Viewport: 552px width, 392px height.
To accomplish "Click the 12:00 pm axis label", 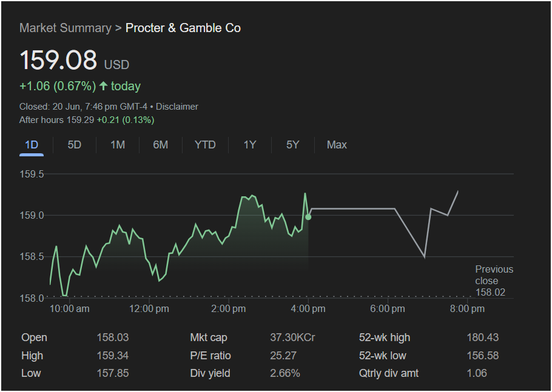I will 149,309.
